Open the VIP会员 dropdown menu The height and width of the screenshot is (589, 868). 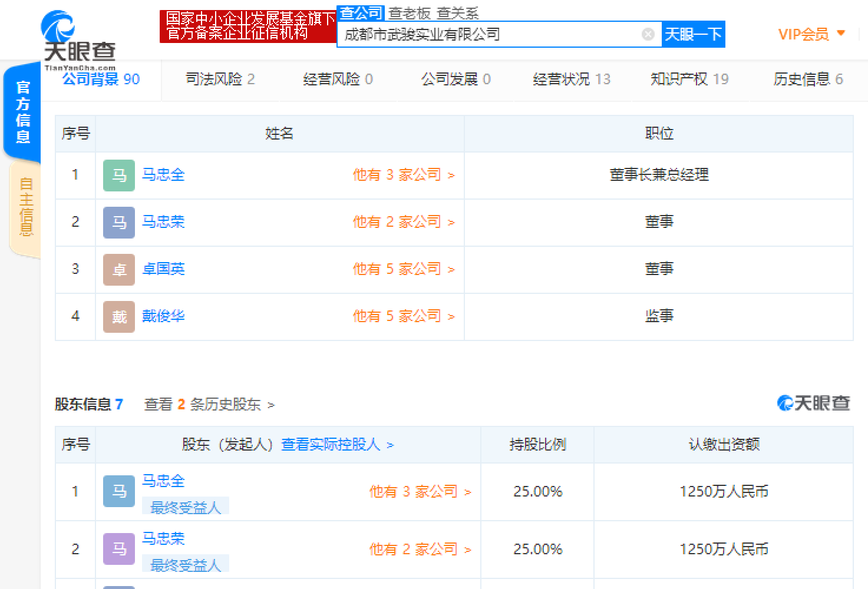point(811,34)
